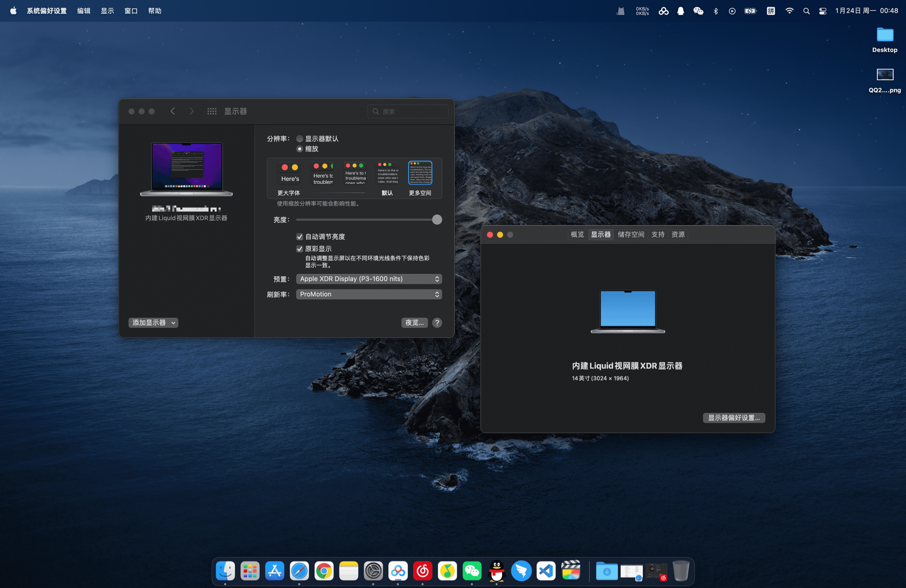Open Control Center in menu bar
Screen dimensions: 906x588
click(823, 11)
